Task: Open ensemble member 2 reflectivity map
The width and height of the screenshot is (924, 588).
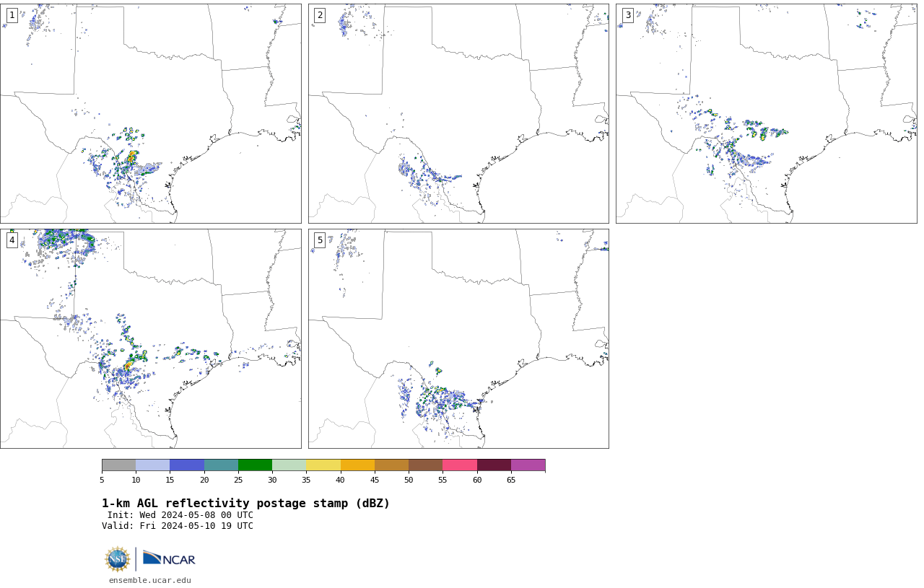Action: coord(458,113)
